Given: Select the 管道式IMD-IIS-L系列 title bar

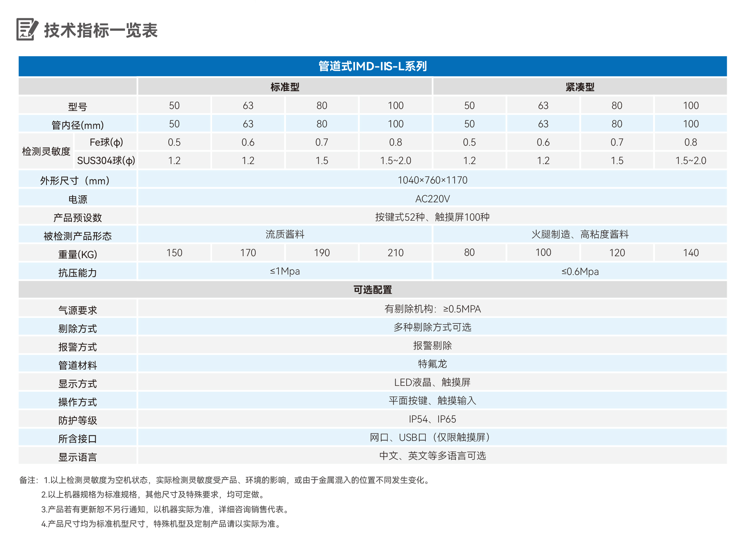Looking at the screenshot, I should pos(372,66).
